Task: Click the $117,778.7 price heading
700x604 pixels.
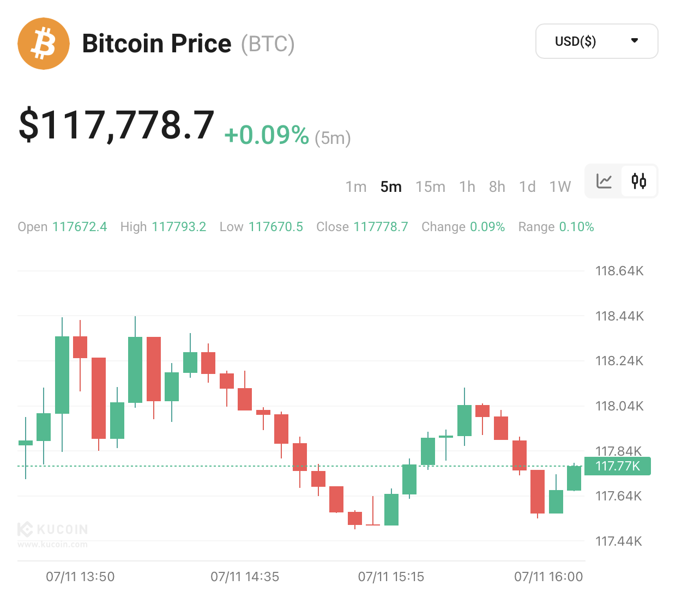Action: point(117,125)
